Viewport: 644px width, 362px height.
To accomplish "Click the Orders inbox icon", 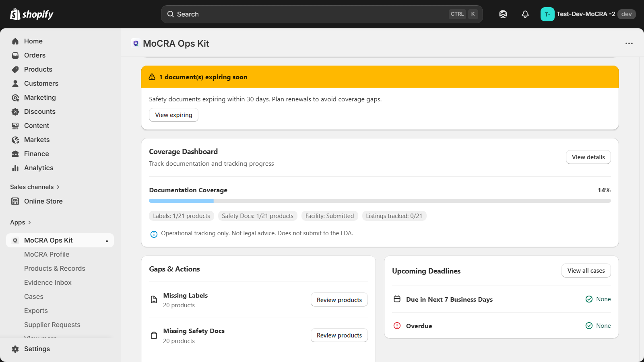I will click(15, 55).
